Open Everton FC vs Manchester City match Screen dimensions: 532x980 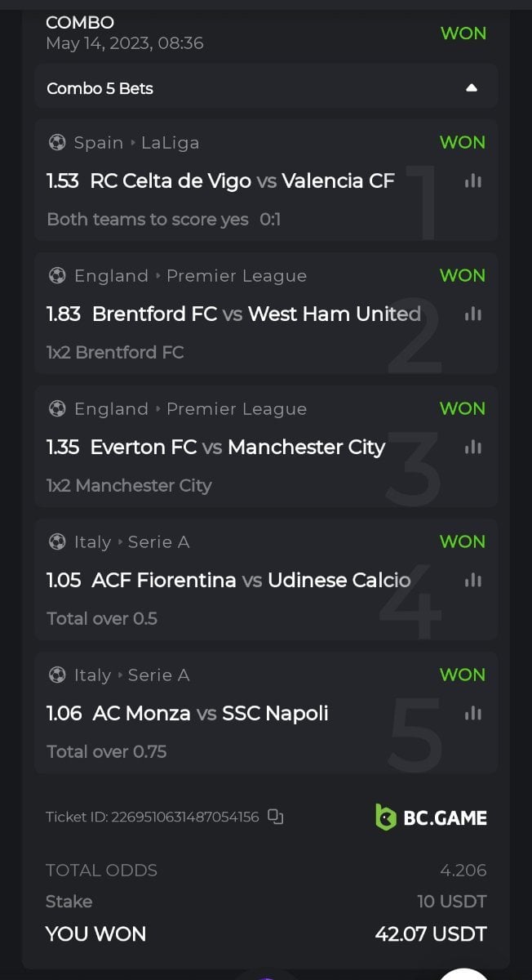237,448
